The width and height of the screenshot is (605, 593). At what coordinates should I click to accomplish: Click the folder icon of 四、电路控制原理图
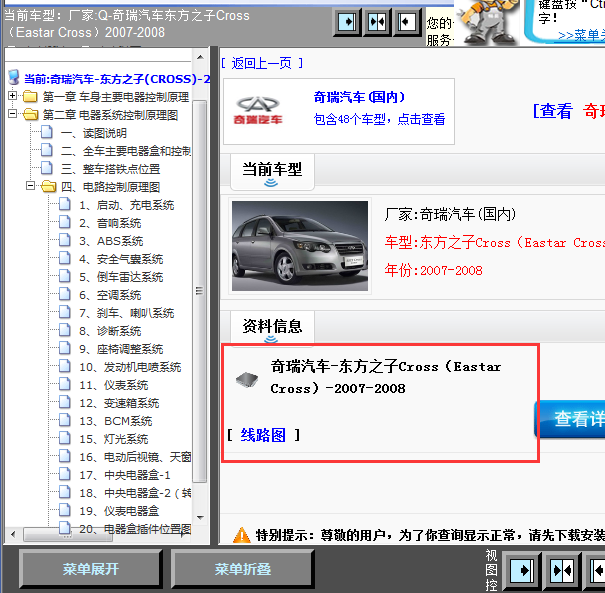pyautogui.click(x=49, y=187)
